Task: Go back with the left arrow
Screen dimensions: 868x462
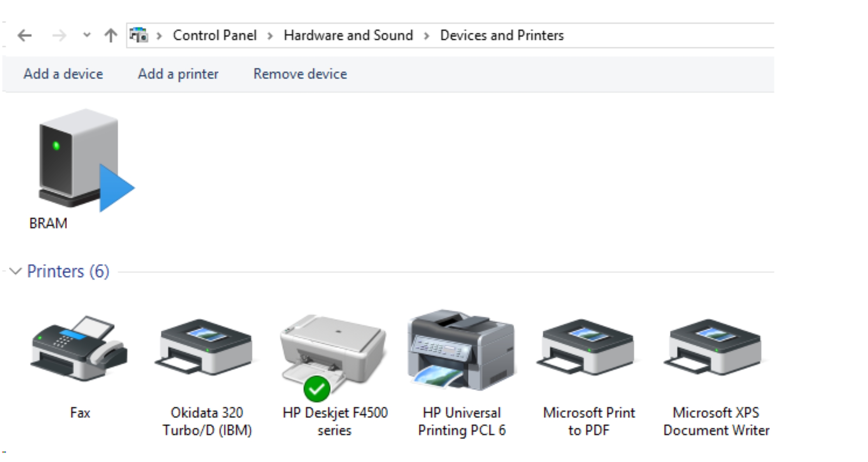Action: (x=25, y=36)
